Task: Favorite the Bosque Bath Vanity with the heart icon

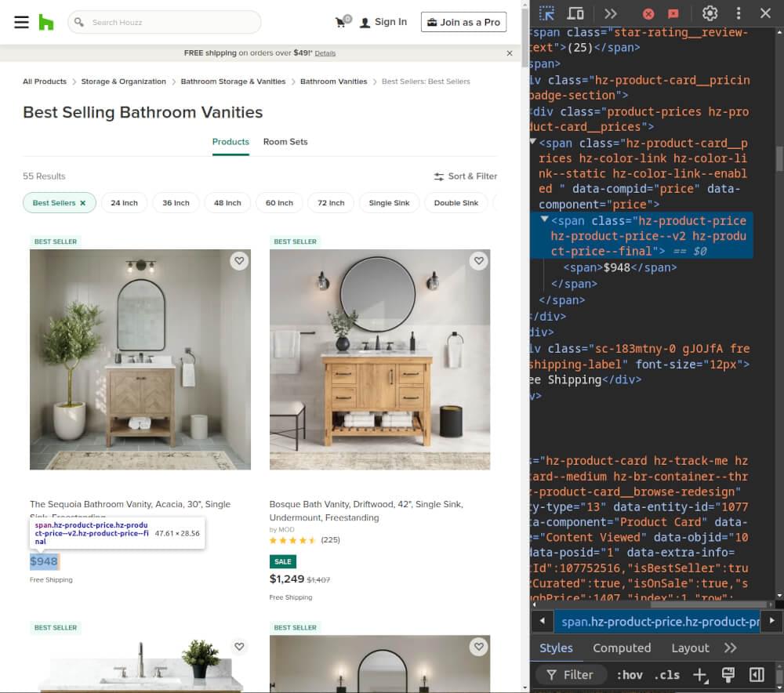Action: coord(479,260)
